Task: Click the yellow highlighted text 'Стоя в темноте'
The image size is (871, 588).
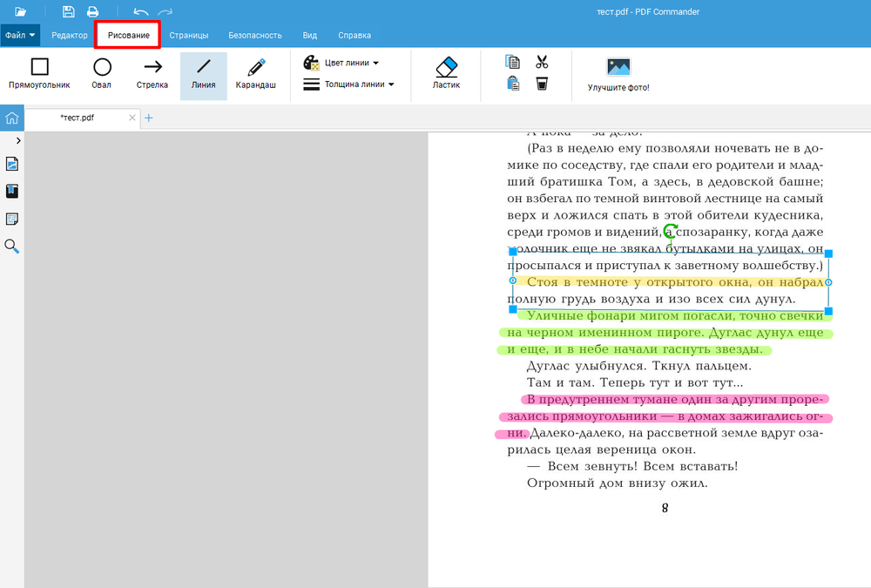Action: (577, 282)
